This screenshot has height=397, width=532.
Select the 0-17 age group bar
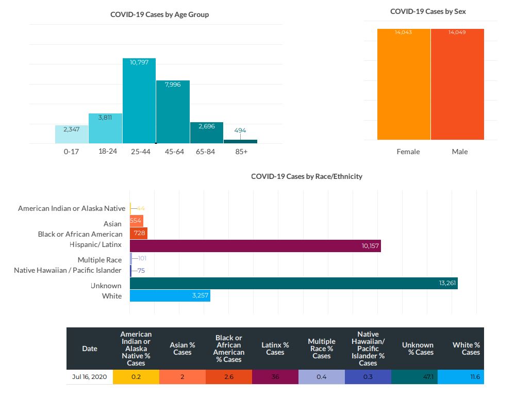point(72,134)
